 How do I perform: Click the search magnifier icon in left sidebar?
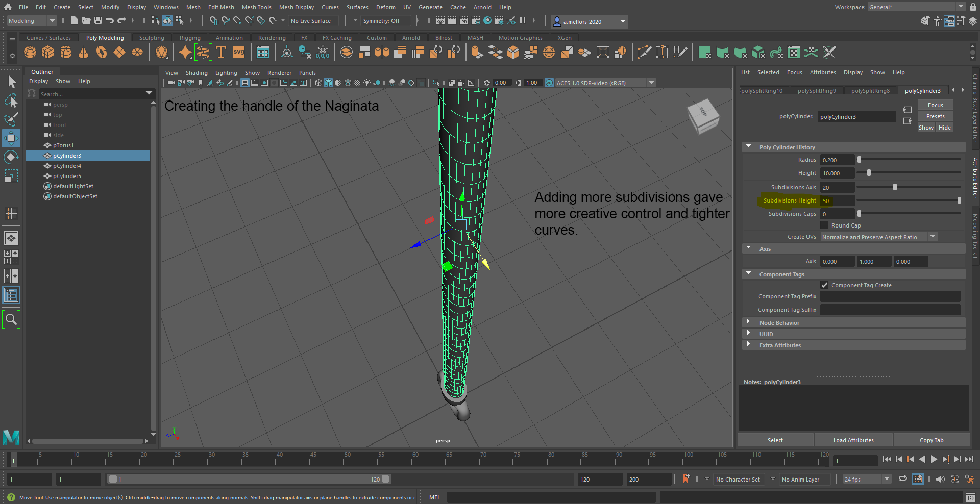pos(11,320)
